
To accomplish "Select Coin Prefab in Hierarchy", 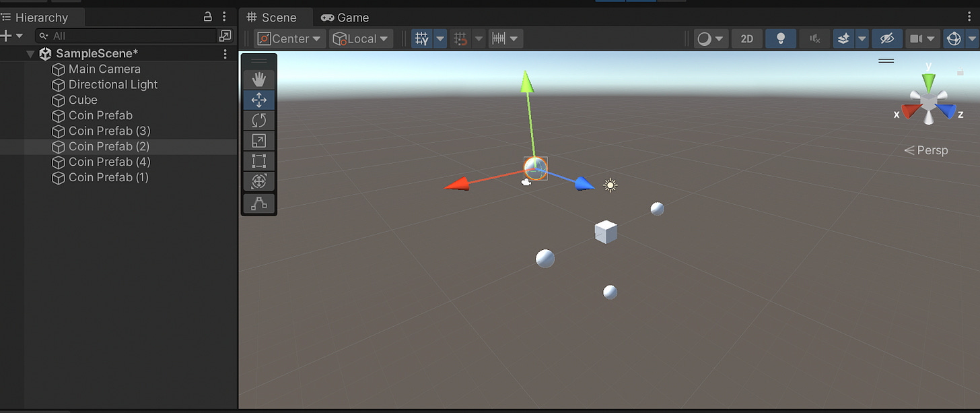I will click(100, 115).
